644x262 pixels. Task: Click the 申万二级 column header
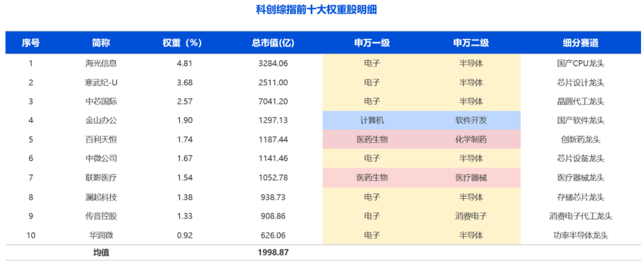point(471,43)
